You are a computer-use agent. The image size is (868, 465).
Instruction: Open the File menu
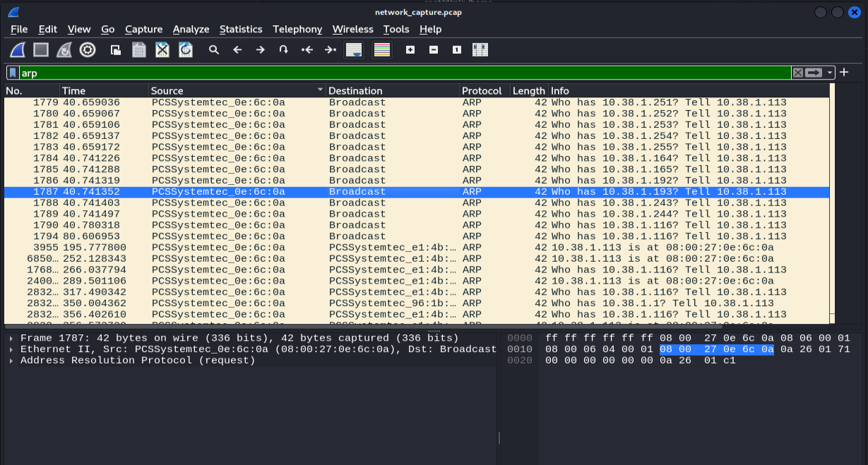(19, 29)
